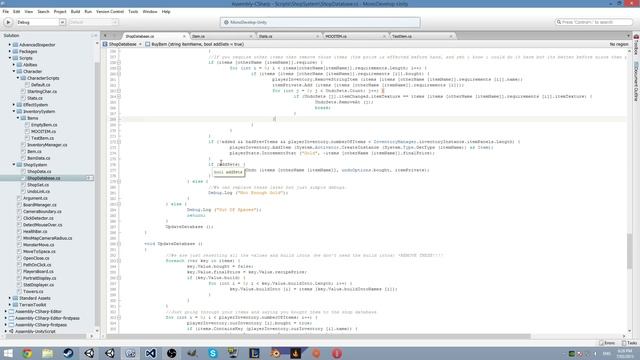
Task: Toggle the fold marker on the foreach line
Action: pos(119,261)
